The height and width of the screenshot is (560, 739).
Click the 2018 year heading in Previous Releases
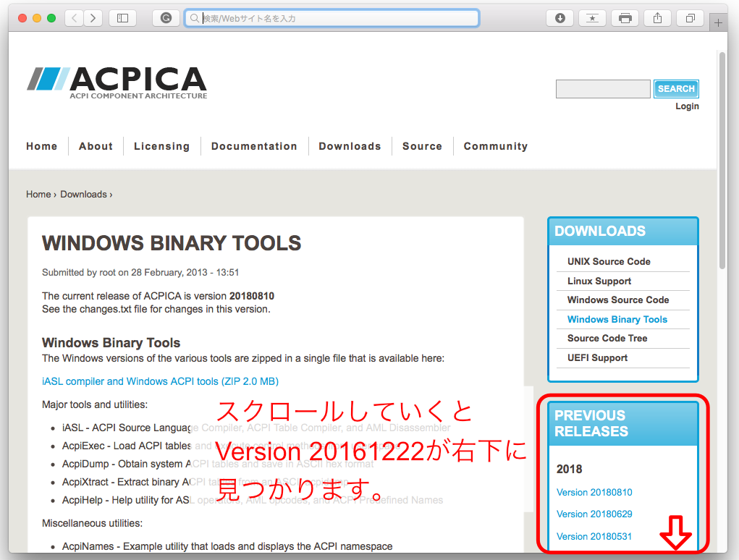click(x=569, y=469)
